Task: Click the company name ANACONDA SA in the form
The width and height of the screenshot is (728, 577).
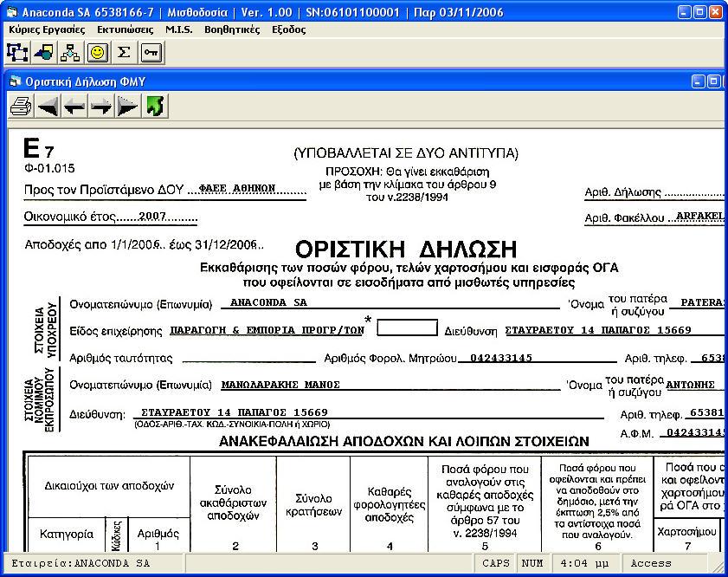Action: click(x=268, y=302)
